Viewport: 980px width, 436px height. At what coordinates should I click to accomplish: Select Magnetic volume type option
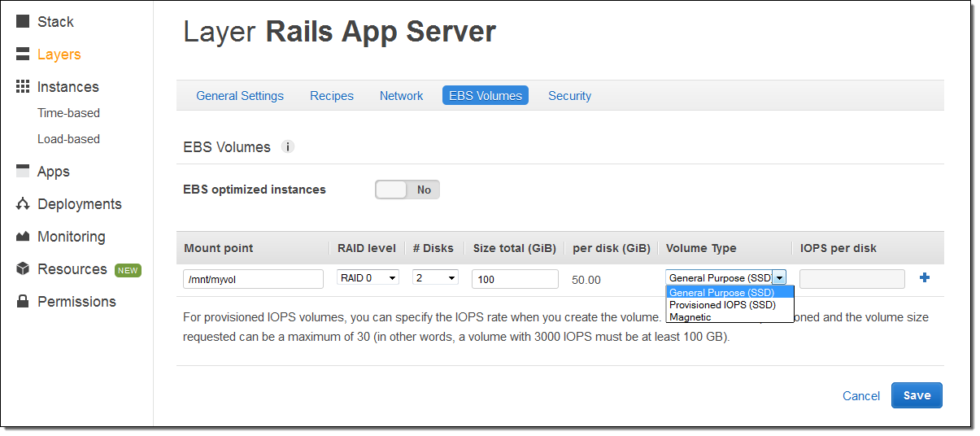(690, 317)
